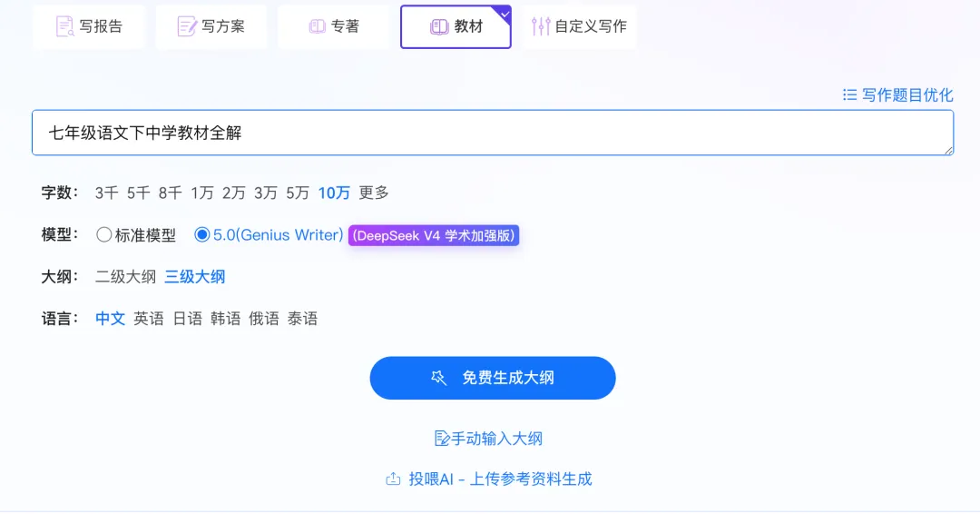Click the 教材 book icon
This screenshot has width=980, height=514.
click(x=439, y=26)
